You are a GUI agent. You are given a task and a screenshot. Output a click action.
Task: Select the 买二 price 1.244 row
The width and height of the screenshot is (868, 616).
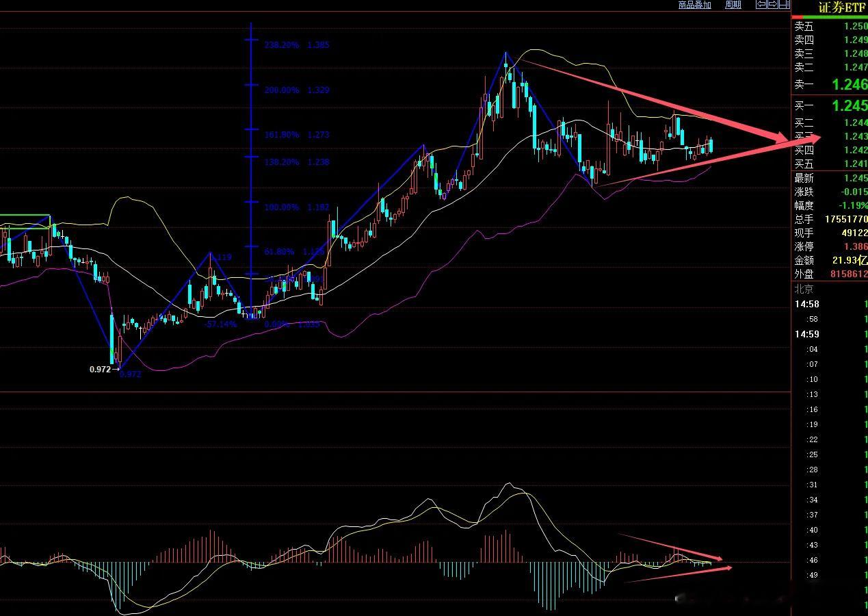click(830, 123)
